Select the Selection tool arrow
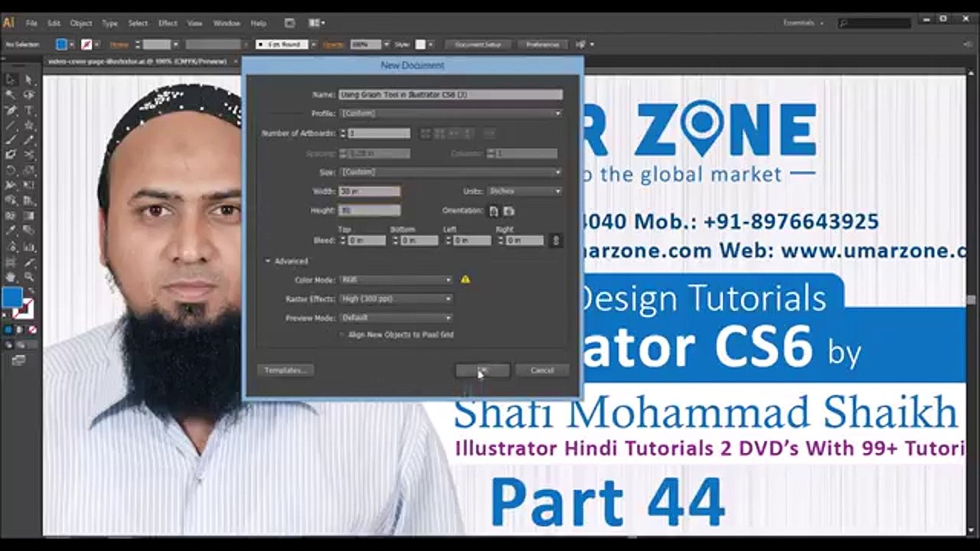This screenshot has width=980, height=551. pos(11,80)
